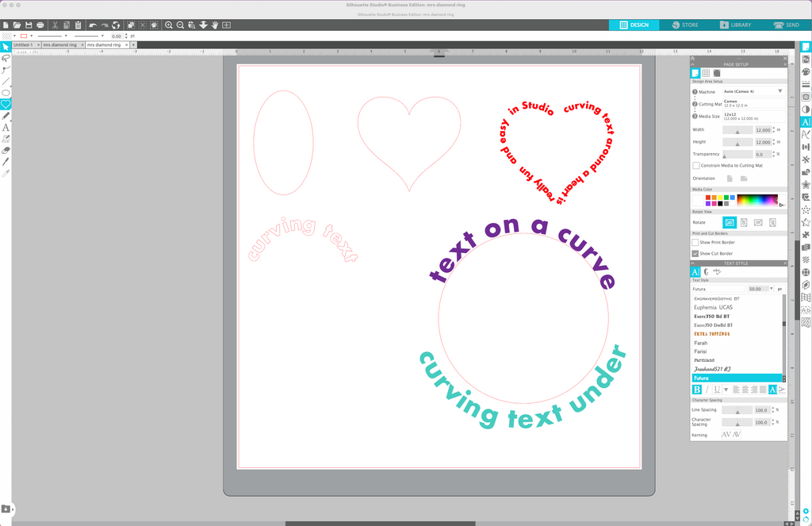Uncheck the Show Cut Border box
Image resolution: width=812 pixels, height=526 pixels.
(x=695, y=253)
